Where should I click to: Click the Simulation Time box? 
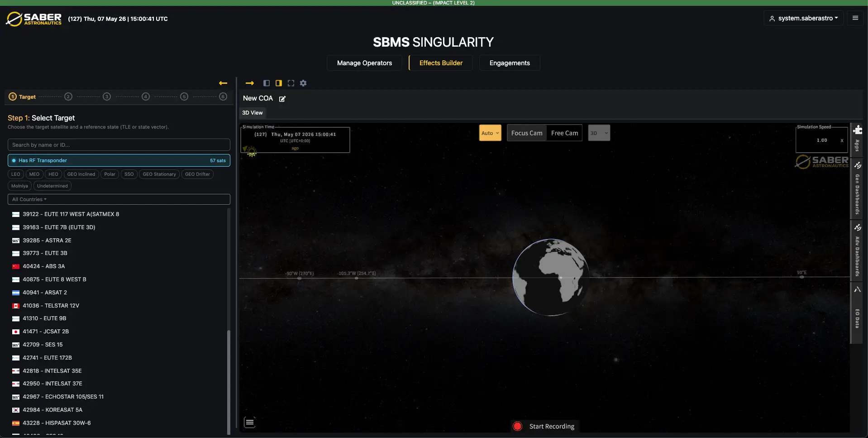(x=295, y=140)
